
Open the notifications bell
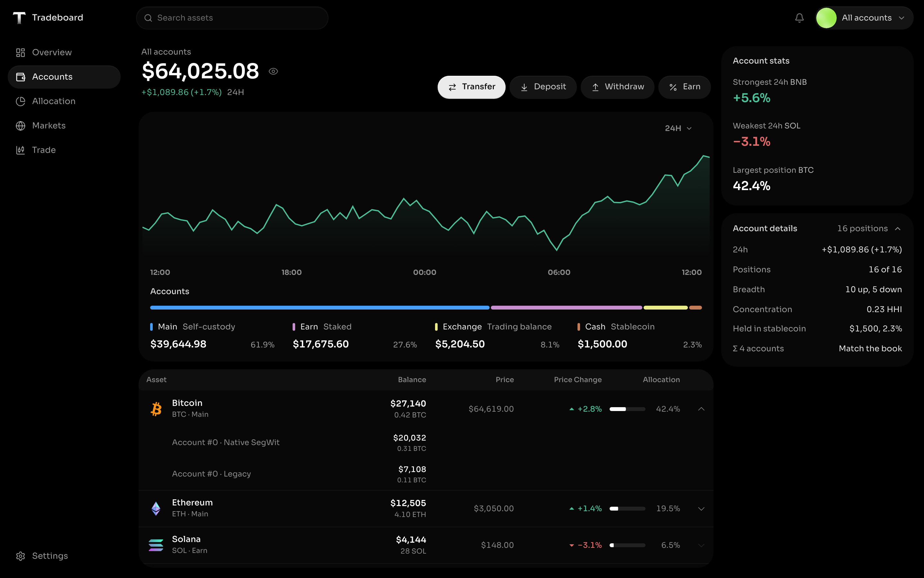(799, 18)
